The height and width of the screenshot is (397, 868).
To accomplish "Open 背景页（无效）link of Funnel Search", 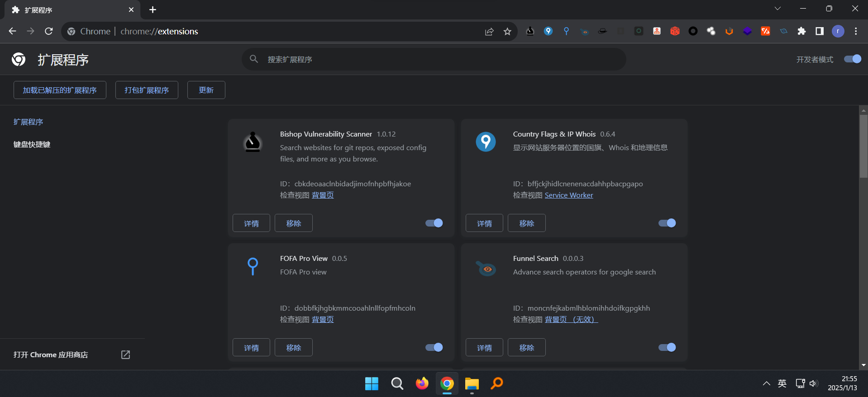I will (571, 319).
